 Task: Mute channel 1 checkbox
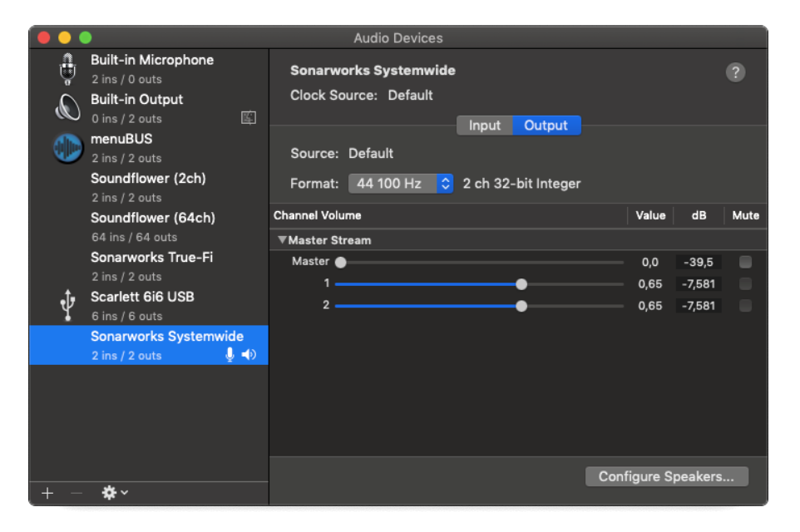745,284
